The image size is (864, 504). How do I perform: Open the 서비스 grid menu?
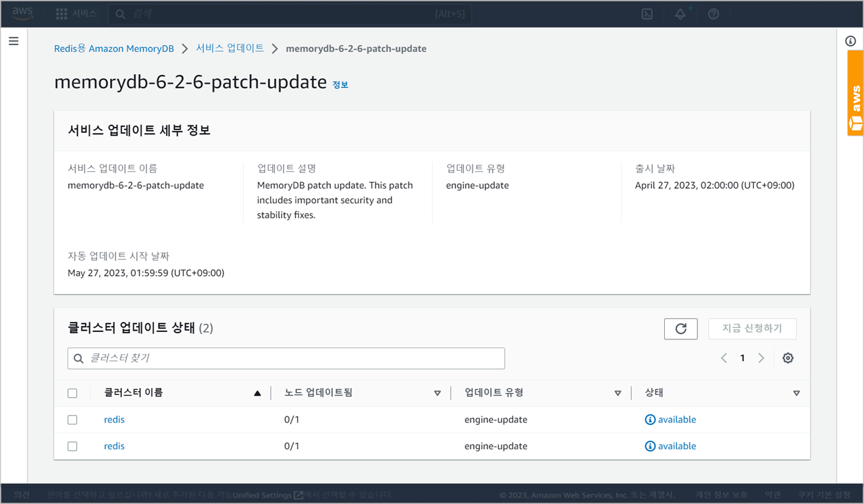pyautogui.click(x=76, y=13)
